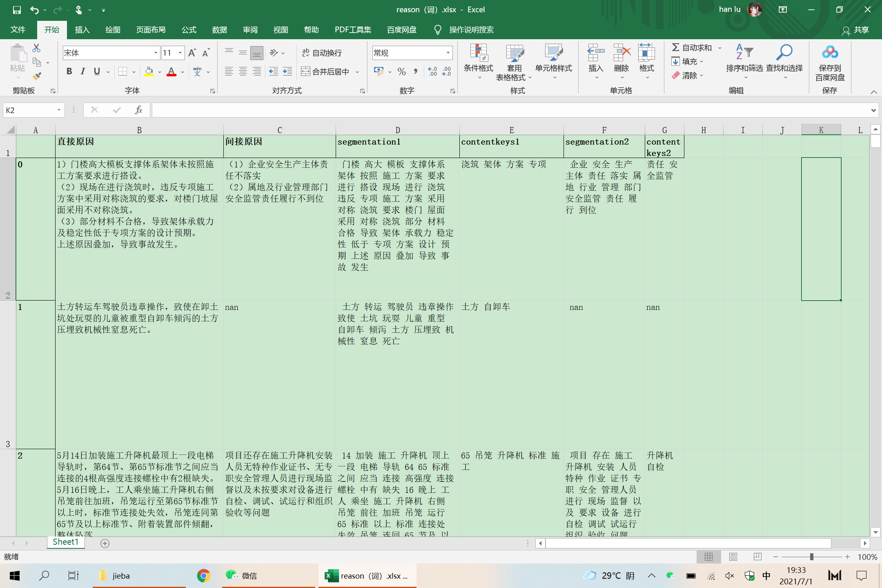Click Merge and Center (合并后居中)
Image resolution: width=882 pixels, height=588 pixels.
tap(326, 71)
